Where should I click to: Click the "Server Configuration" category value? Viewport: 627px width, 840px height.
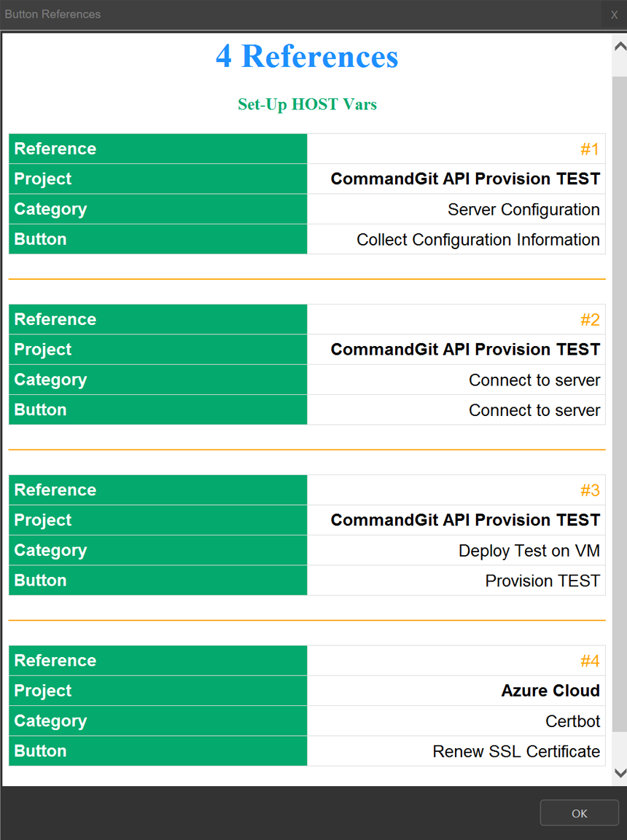coord(523,210)
